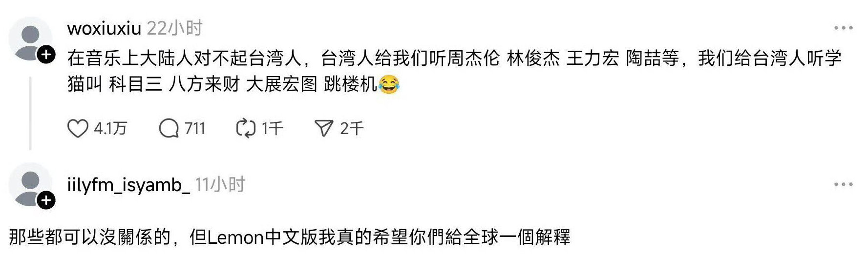This screenshot has width=868, height=255.
Task: Open more options for iilyfm_isyamb_'s reply
Action: click(x=844, y=184)
